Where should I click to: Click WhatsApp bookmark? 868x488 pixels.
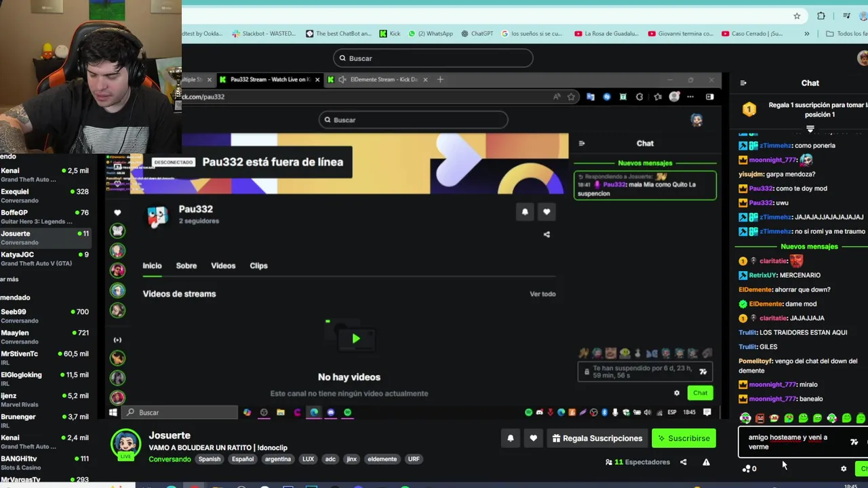point(431,33)
